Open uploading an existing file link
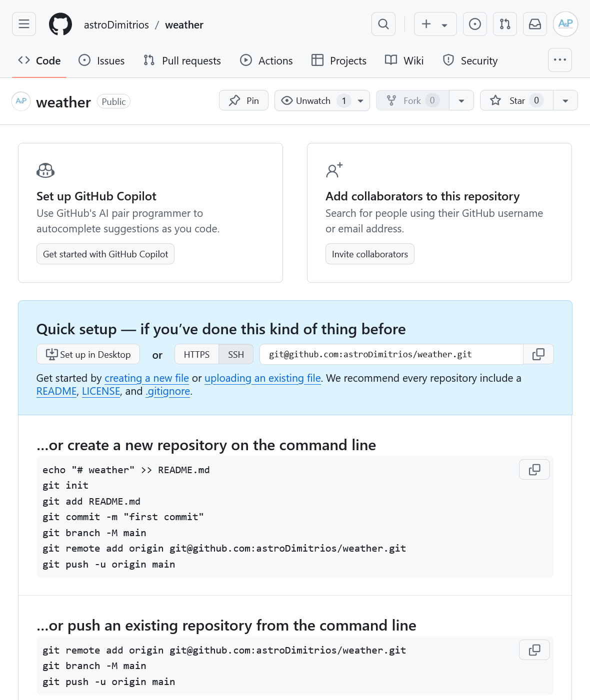Screen dimensions: 590x700 [262, 378]
